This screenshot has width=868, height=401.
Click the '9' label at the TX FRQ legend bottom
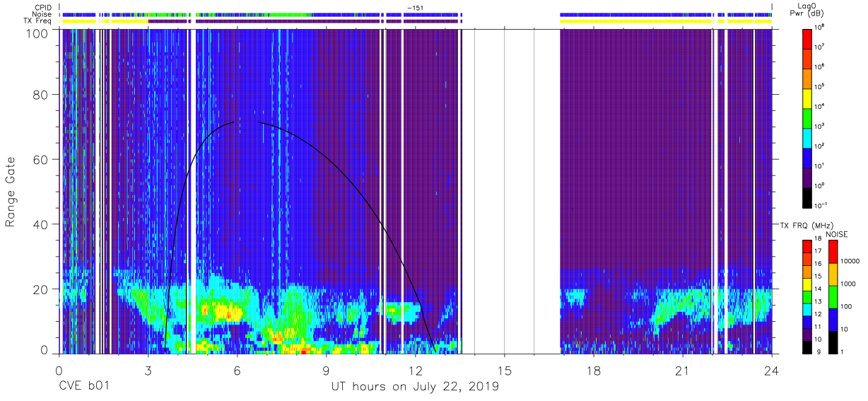point(819,351)
